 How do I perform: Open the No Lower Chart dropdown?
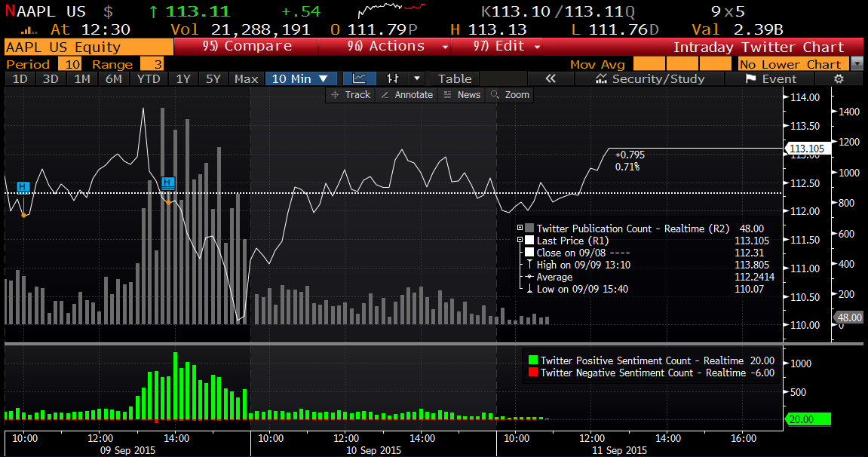click(857, 64)
